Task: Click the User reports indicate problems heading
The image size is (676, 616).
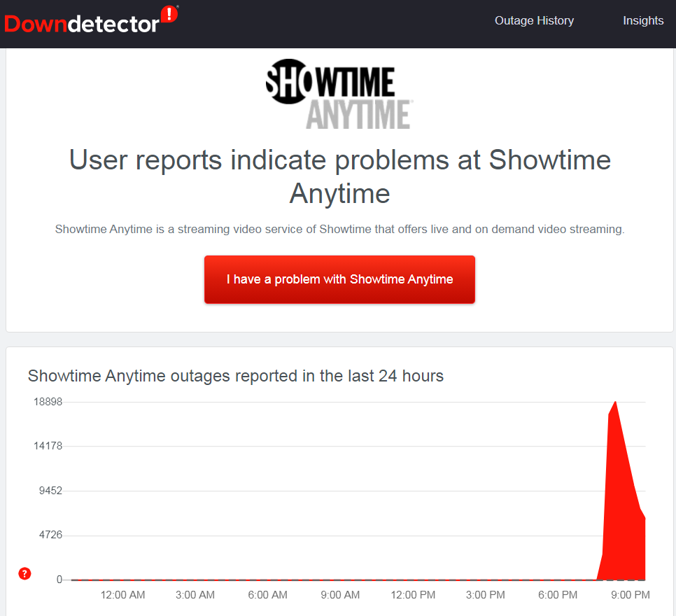Action: point(339,177)
